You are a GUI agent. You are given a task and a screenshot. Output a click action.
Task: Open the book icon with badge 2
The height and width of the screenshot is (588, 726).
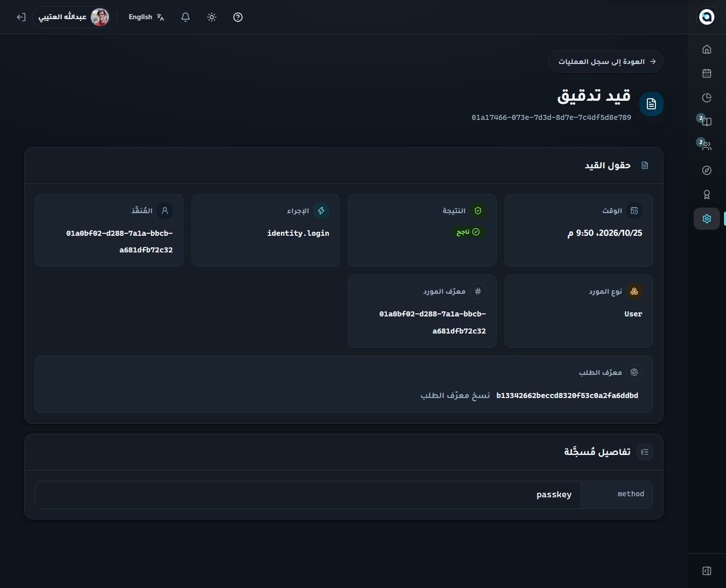click(x=707, y=122)
